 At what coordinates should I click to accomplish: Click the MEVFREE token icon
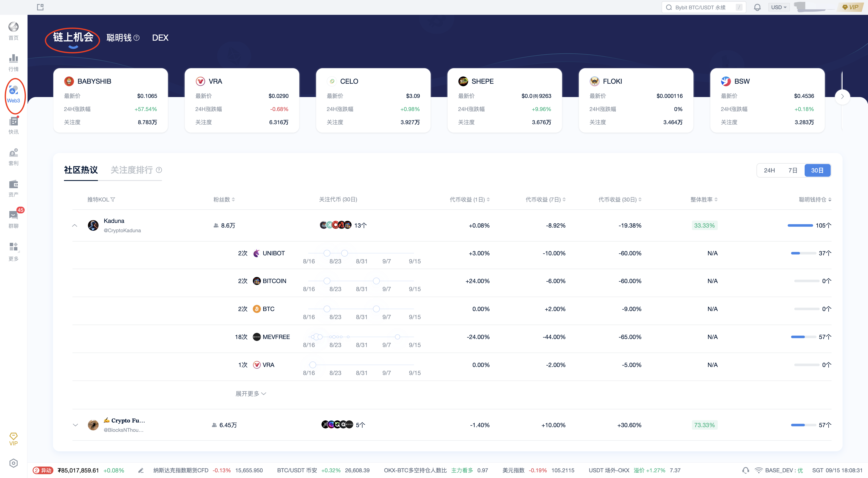coord(257,337)
